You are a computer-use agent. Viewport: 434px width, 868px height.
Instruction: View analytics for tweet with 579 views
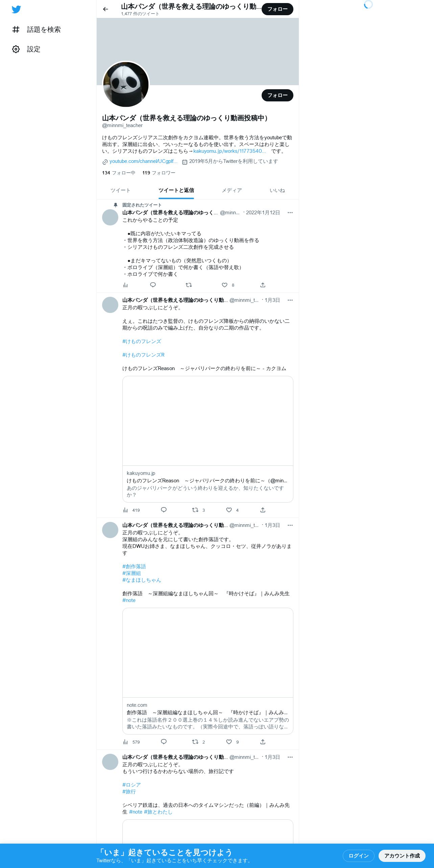[x=131, y=742]
